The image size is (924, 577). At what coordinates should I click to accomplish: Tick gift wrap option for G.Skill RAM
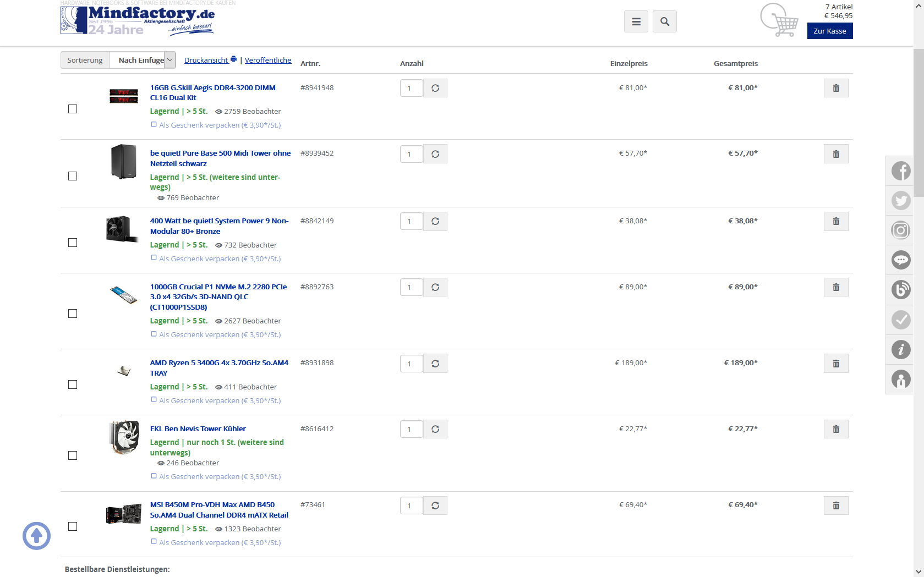(154, 124)
